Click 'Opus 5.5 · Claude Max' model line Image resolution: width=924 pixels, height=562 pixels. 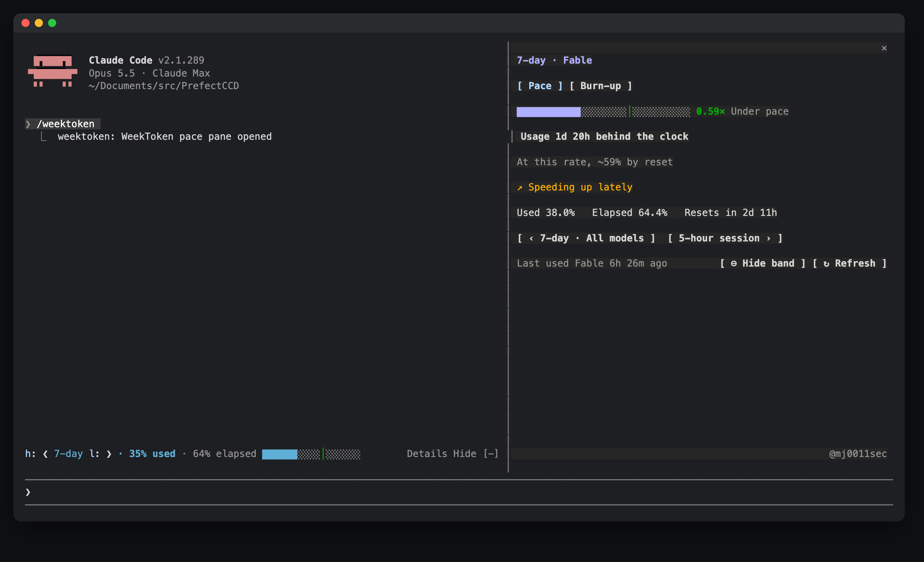tap(149, 73)
